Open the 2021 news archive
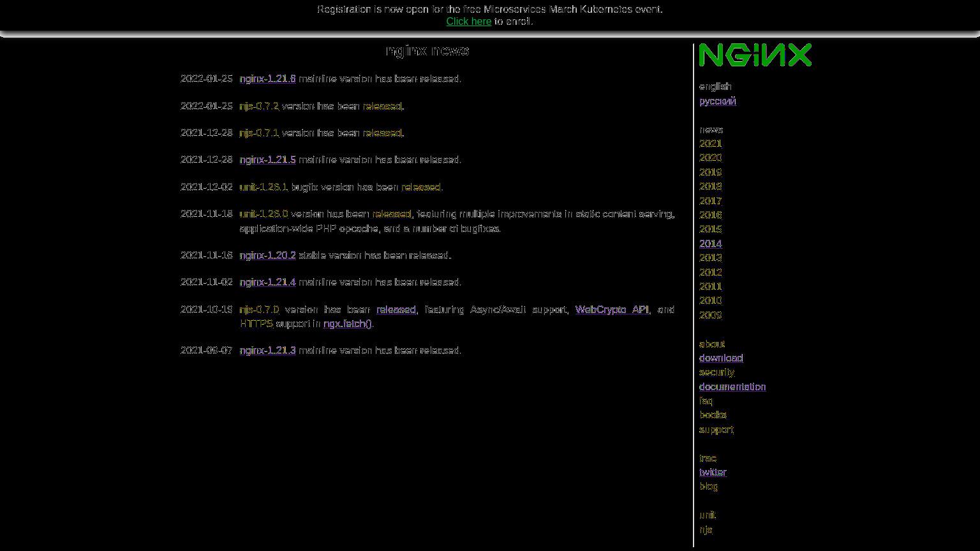This screenshot has height=551, width=980. point(711,144)
